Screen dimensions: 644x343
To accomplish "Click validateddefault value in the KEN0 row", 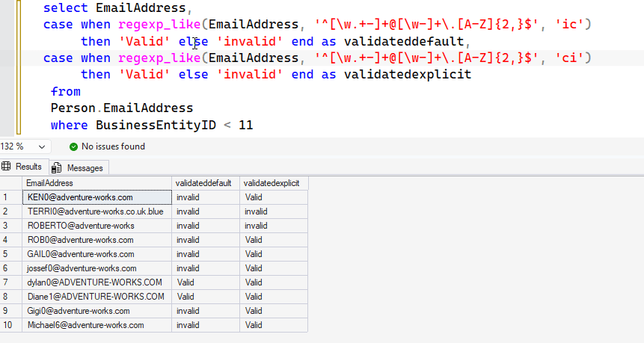I will coord(206,197).
